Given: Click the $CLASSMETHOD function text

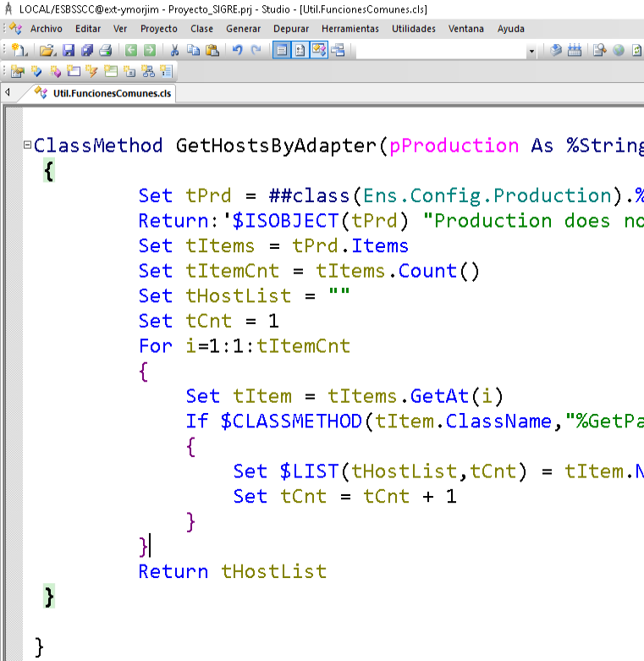Looking at the screenshot, I should (x=291, y=421).
